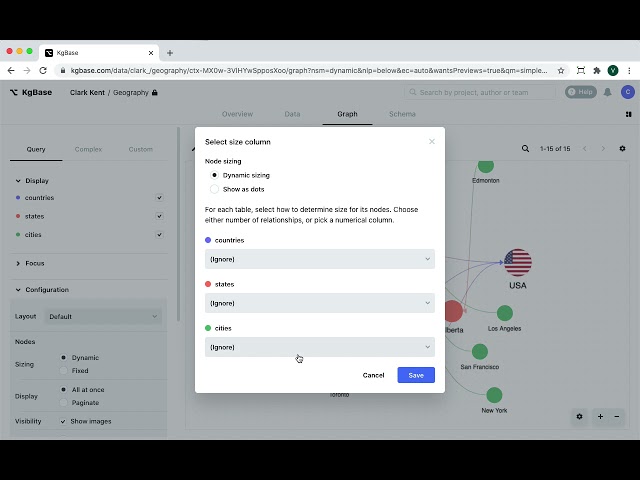The height and width of the screenshot is (480, 640).
Task: Open the Help button
Action: coord(580,92)
